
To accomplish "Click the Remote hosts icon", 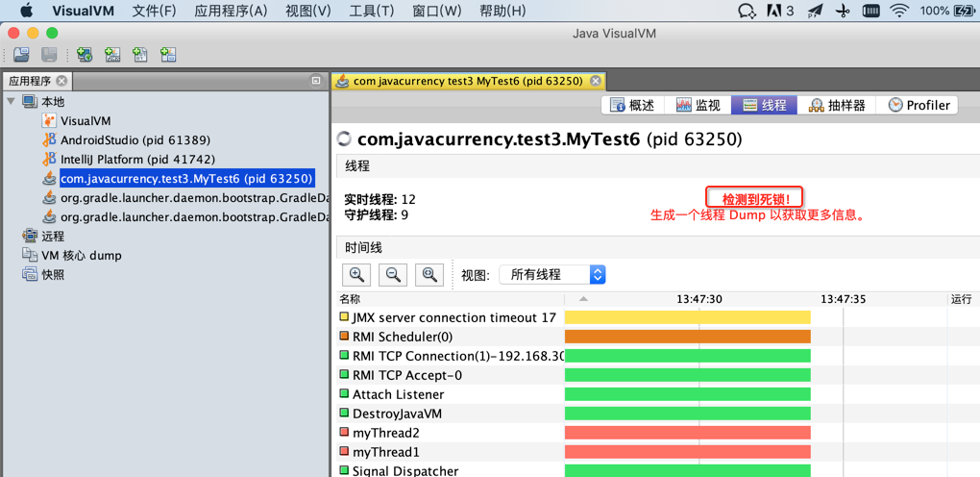I will (30, 236).
